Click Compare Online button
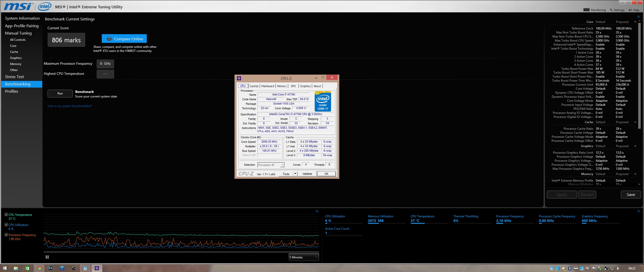This screenshot has width=644, height=272. [124, 39]
